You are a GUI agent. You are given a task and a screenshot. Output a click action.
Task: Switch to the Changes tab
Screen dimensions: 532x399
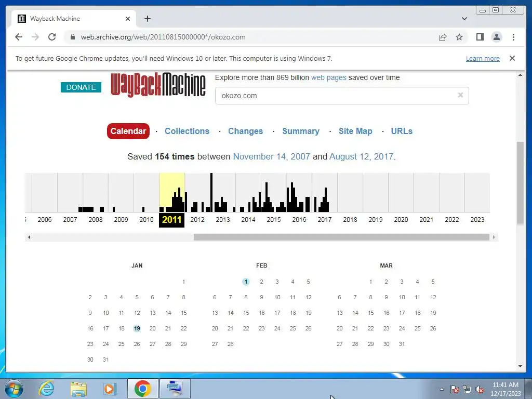[245, 131]
